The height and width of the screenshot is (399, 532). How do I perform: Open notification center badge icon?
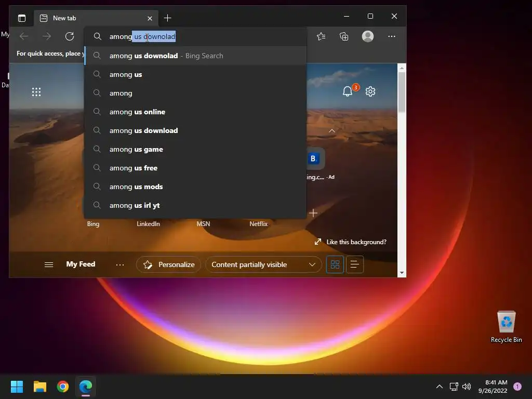coord(517,387)
